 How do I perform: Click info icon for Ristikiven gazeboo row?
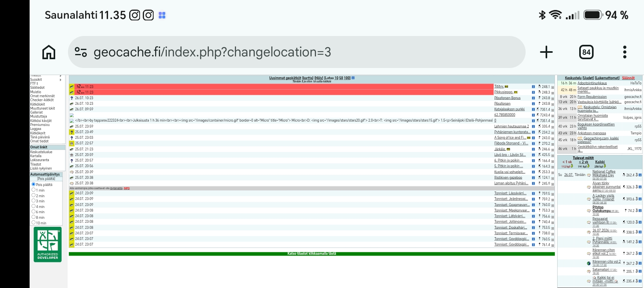click(533, 178)
